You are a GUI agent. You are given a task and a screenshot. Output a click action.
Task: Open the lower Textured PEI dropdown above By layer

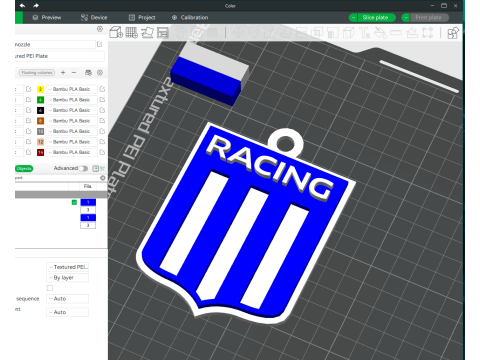[x=67, y=267]
